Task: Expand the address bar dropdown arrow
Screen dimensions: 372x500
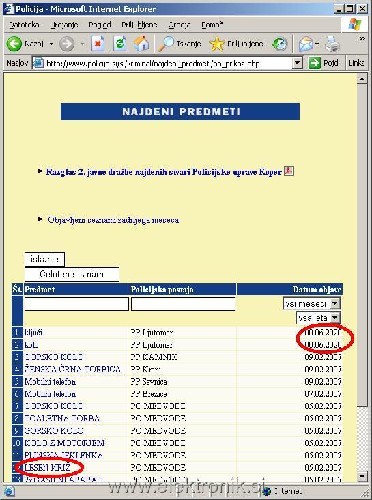Action: coord(297,63)
